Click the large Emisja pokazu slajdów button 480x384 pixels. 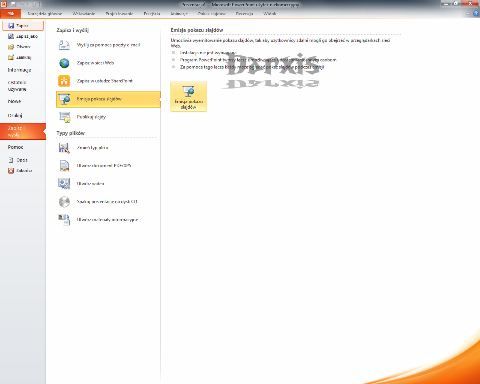tap(188, 96)
